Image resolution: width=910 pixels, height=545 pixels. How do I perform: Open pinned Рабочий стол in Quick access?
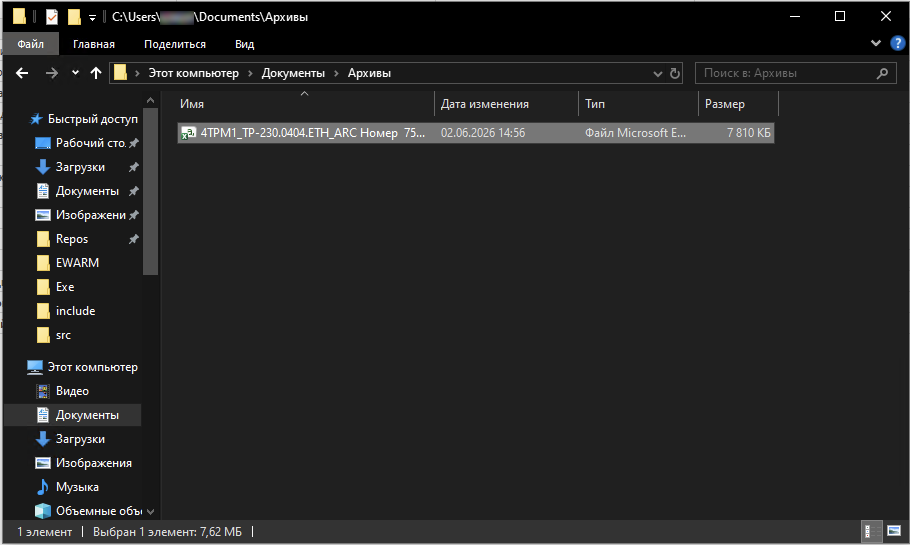pos(90,143)
